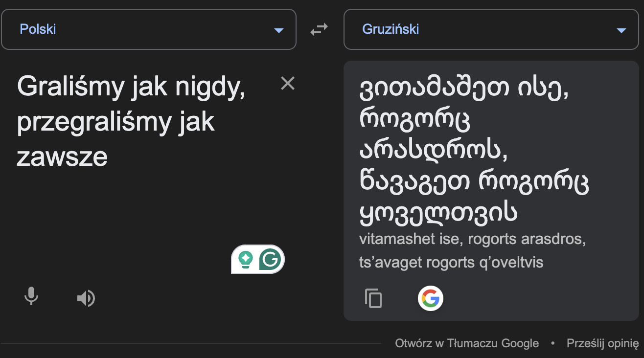This screenshot has height=358, width=644.
Task: Click the "Prześlij opinię" feedback link
Action: point(602,343)
